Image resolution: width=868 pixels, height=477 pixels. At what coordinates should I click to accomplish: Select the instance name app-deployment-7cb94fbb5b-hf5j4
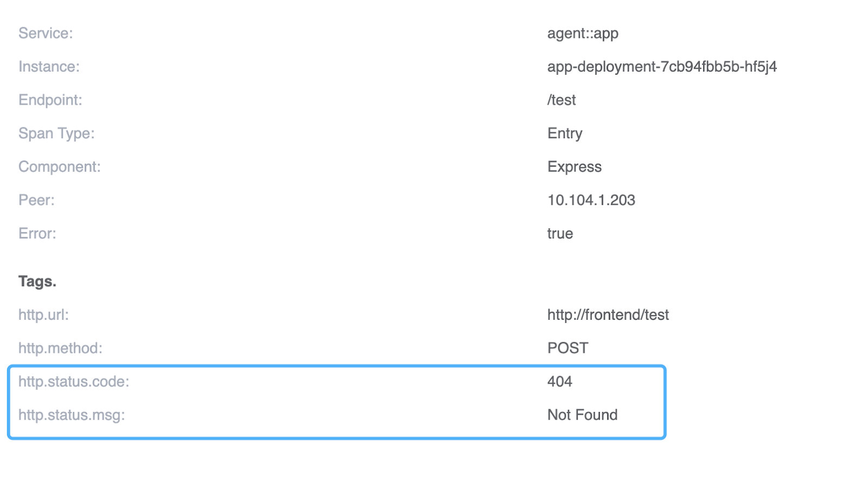pyautogui.click(x=662, y=67)
